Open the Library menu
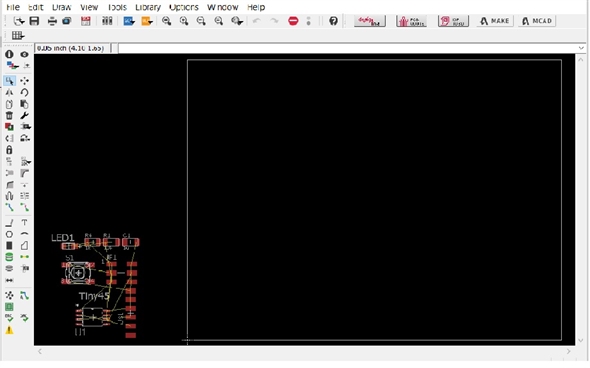Screen dimensions: 590x368 (x=148, y=7)
